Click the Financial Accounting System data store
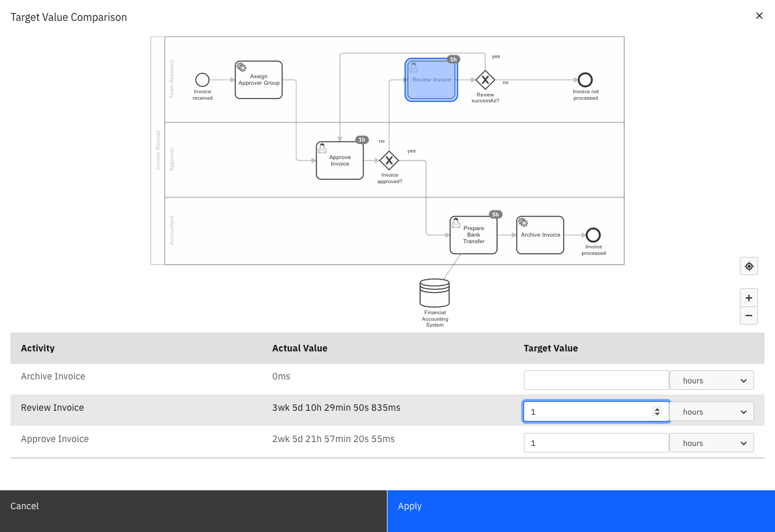 pos(434,293)
